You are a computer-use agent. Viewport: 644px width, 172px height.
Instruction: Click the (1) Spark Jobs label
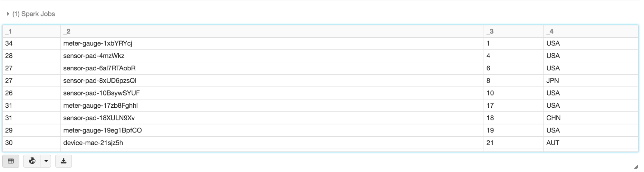click(x=34, y=14)
